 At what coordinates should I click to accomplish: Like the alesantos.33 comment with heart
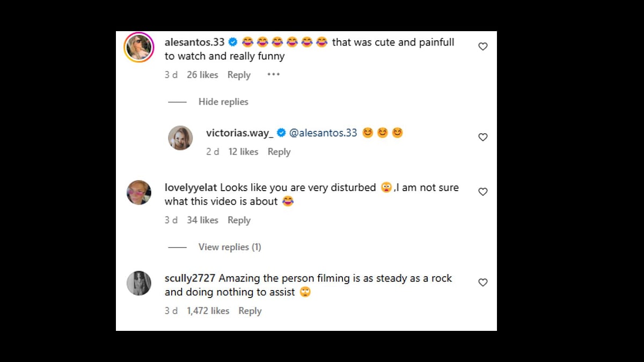(x=482, y=47)
